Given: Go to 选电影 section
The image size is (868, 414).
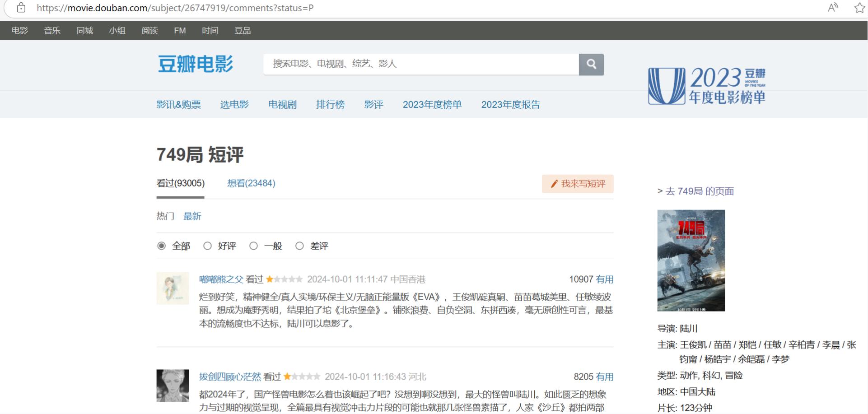Looking at the screenshot, I should 234,105.
